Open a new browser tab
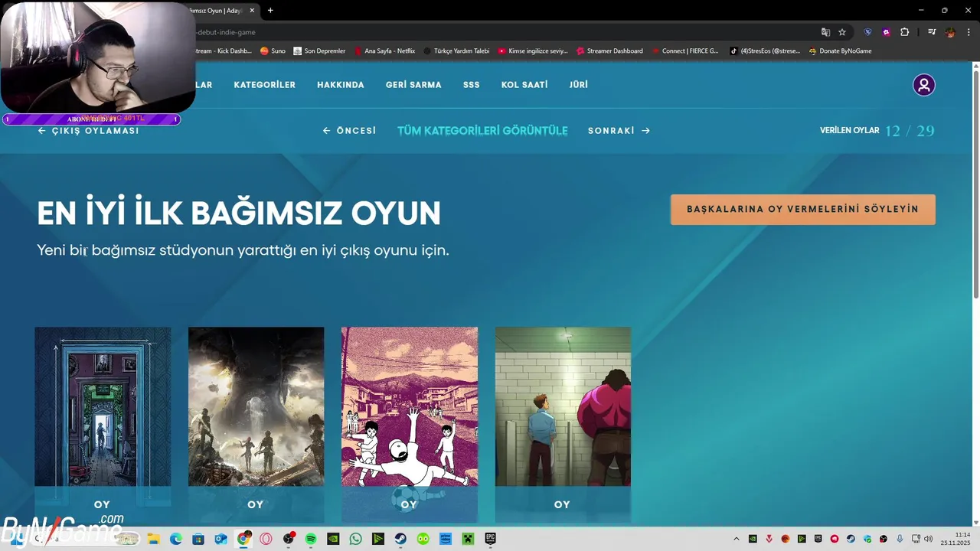Viewport: 980px width, 551px height. point(270,11)
